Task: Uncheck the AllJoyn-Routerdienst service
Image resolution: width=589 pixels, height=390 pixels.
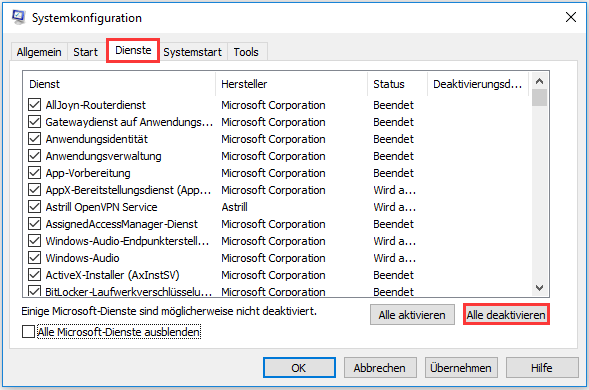Action: (35, 104)
